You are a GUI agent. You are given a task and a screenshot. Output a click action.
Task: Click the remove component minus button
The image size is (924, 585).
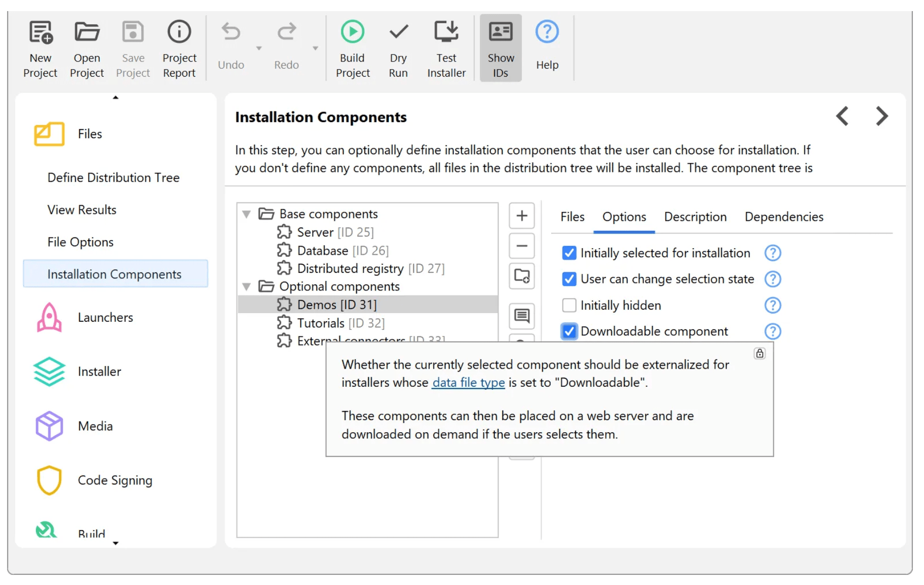click(x=522, y=246)
